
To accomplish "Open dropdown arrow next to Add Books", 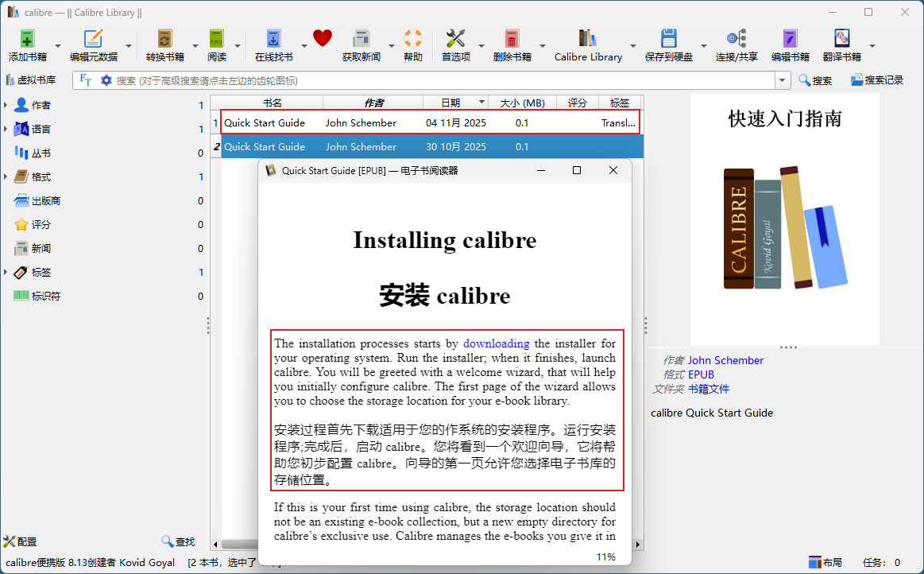I will (58, 46).
